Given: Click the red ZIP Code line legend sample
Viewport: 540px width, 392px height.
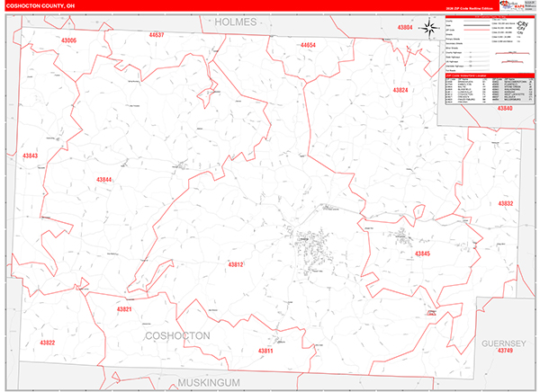Looking at the screenshot, I should click(x=477, y=30).
